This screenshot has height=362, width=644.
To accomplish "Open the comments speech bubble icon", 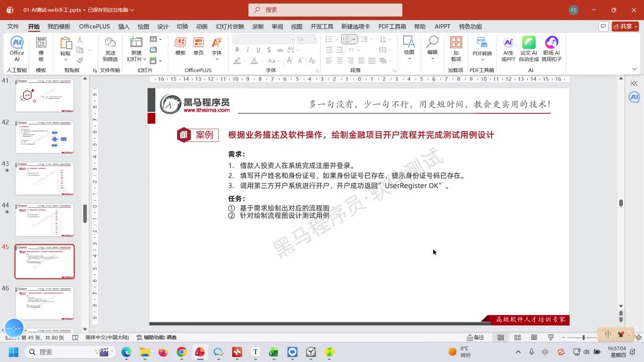I will click(603, 26).
